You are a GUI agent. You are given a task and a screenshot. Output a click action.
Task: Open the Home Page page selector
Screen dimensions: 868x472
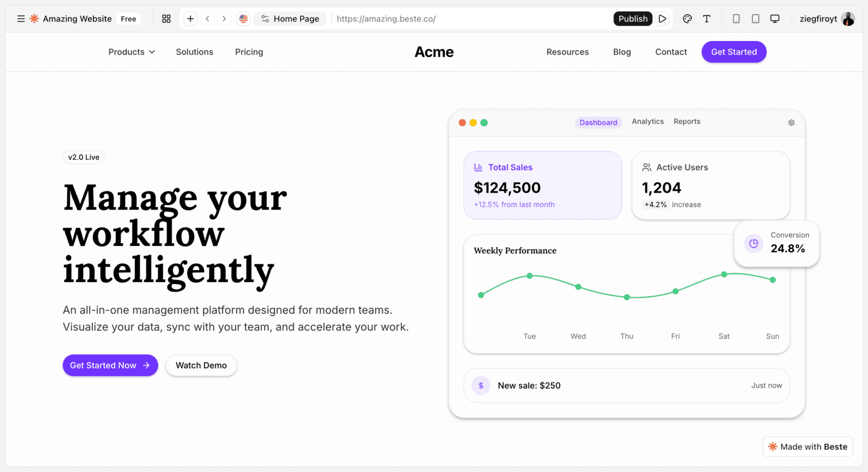[290, 19]
